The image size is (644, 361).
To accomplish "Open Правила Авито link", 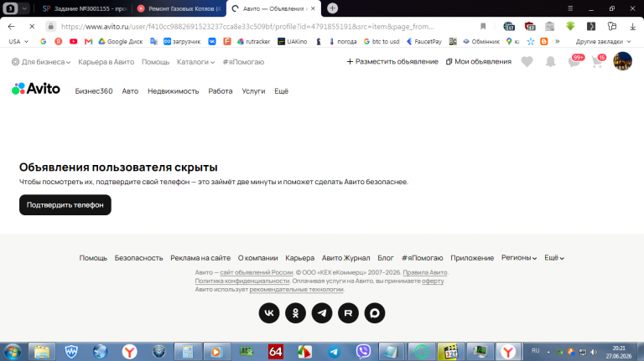I will click(x=424, y=272).
